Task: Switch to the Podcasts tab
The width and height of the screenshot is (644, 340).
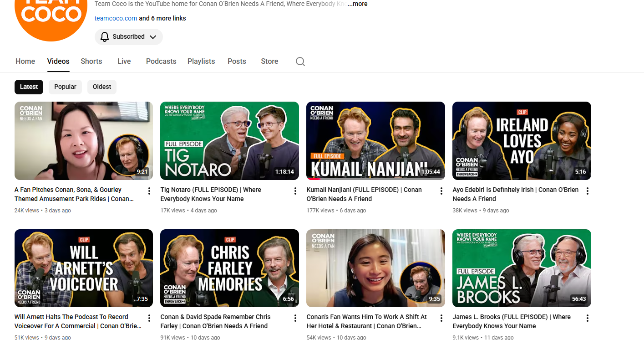Action: point(161,62)
